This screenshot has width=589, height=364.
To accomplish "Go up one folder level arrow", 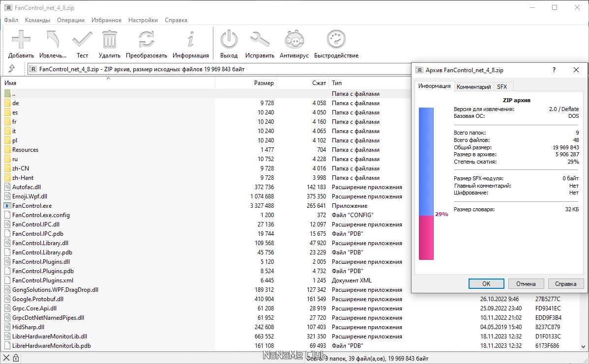I will [x=12, y=69].
